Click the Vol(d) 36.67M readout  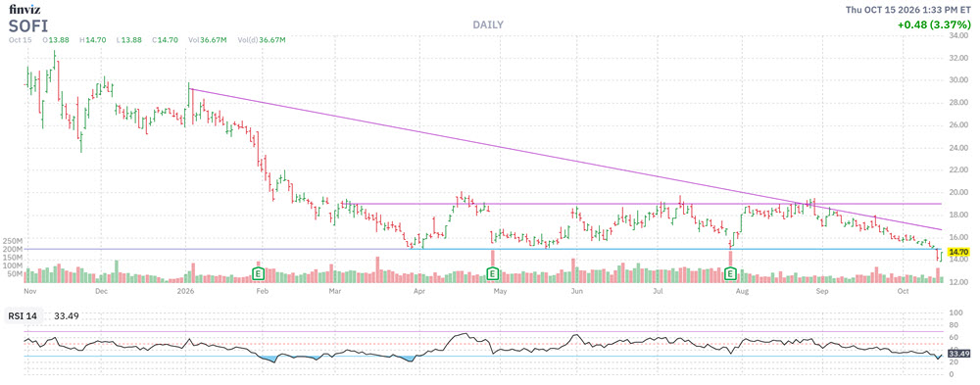(x=262, y=40)
